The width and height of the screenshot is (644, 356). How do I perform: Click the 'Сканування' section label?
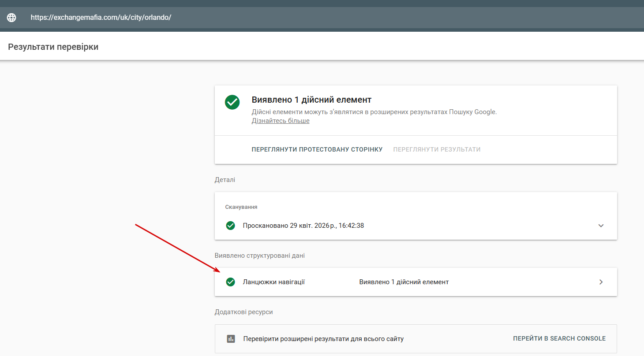pos(241,207)
